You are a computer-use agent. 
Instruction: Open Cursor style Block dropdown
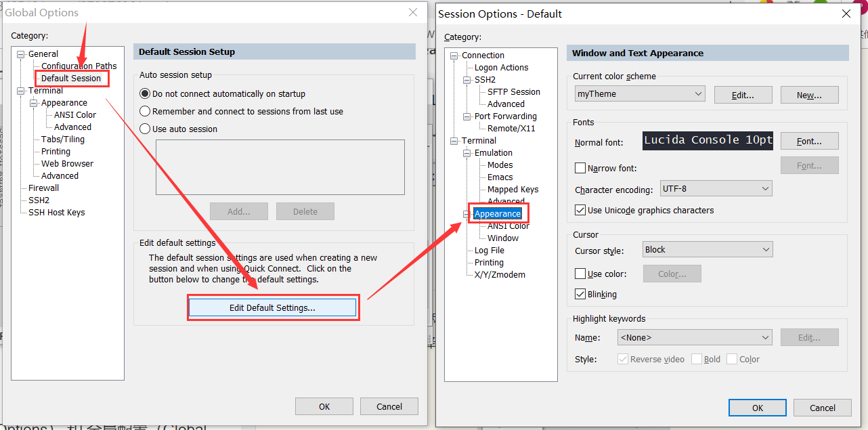coord(708,250)
